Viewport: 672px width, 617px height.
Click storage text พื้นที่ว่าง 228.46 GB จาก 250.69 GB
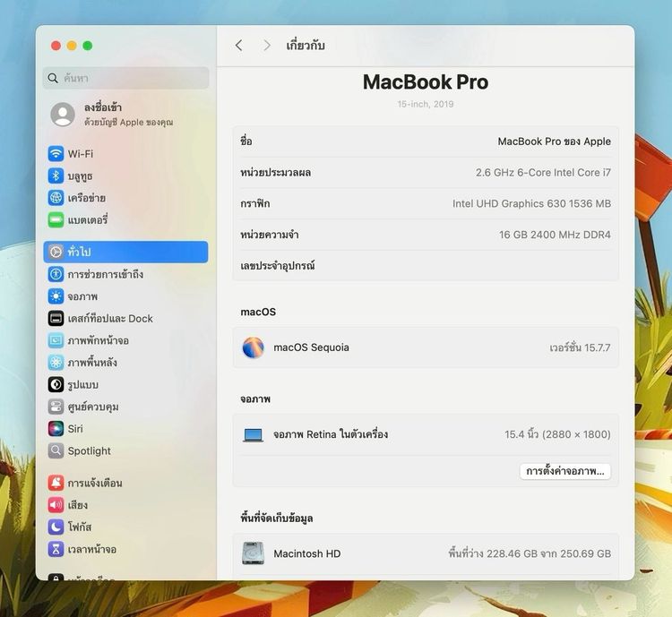530,553
